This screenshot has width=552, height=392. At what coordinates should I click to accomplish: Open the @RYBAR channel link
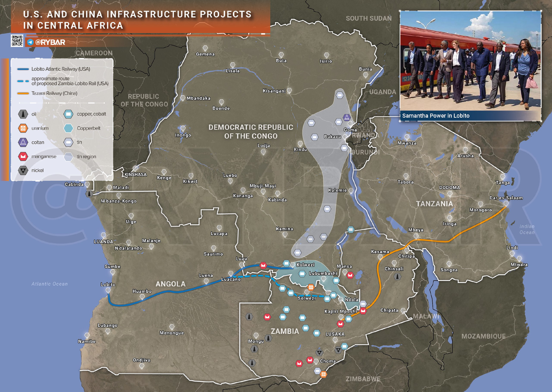click(x=50, y=42)
